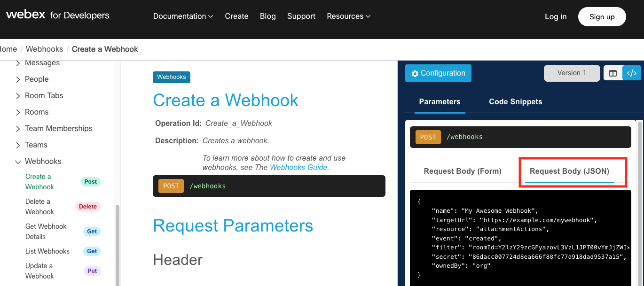
Task: Expand the Rooms section chevron
Action: point(18,112)
